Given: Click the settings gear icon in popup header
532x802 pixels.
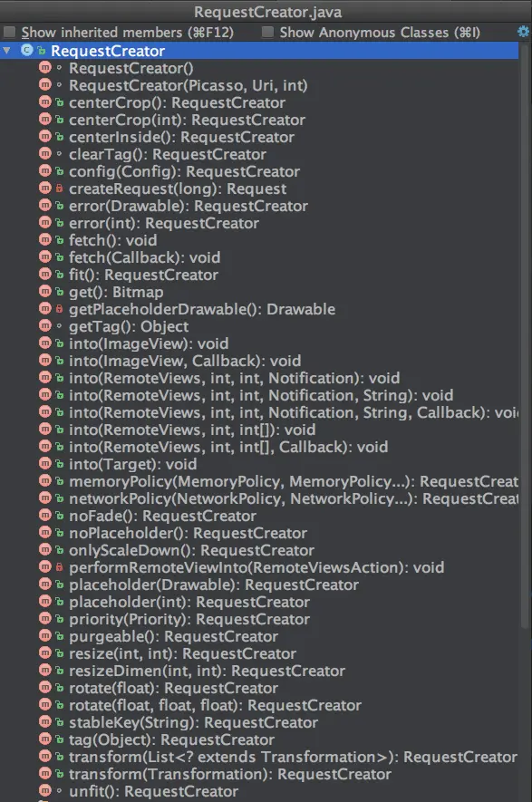Looking at the screenshot, I should 523,32.
